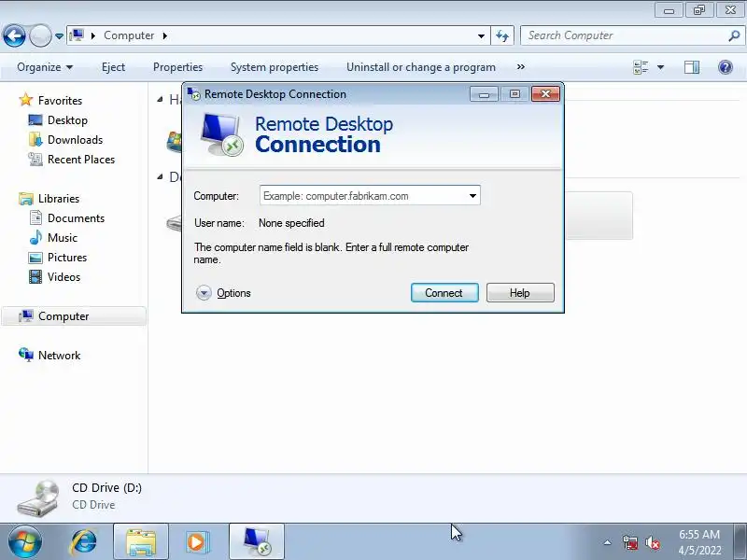Open Desktop under Favorites
This screenshot has width=747, height=560.
point(67,120)
